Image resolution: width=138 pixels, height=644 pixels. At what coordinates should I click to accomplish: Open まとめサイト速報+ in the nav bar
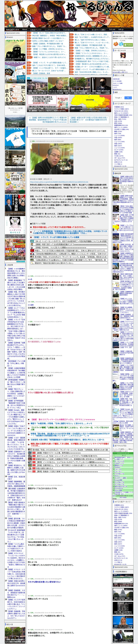pyautogui.click(x=99, y=30)
